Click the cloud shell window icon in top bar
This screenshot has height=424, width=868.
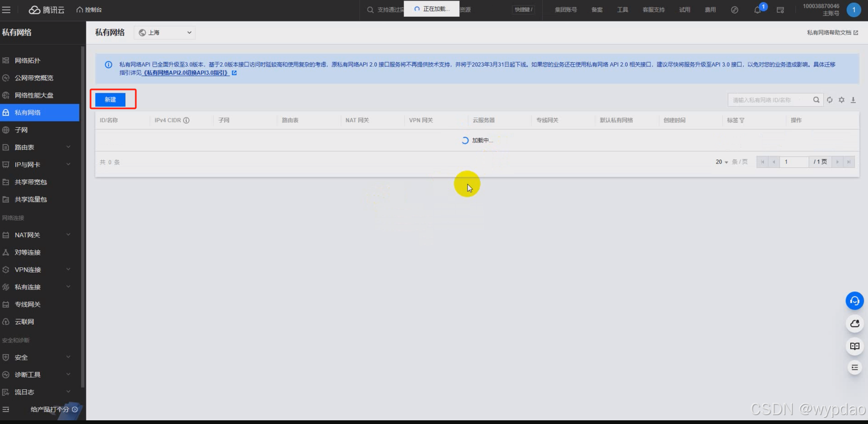[x=780, y=9]
